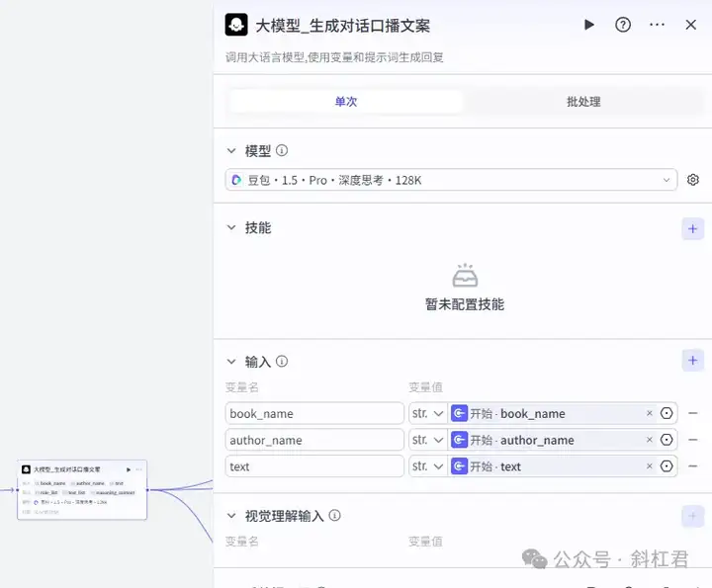Clear the 开始 text reference value
The image size is (712, 588).
click(650, 466)
